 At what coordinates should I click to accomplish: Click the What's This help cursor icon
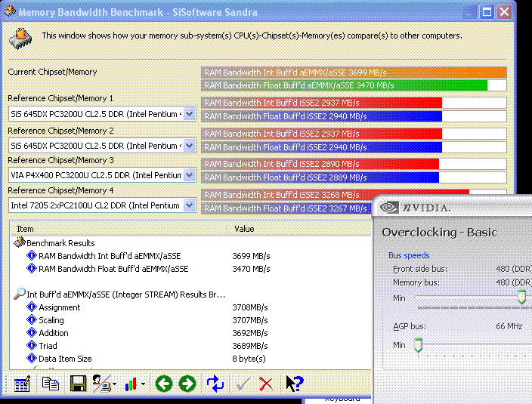pyautogui.click(x=294, y=384)
